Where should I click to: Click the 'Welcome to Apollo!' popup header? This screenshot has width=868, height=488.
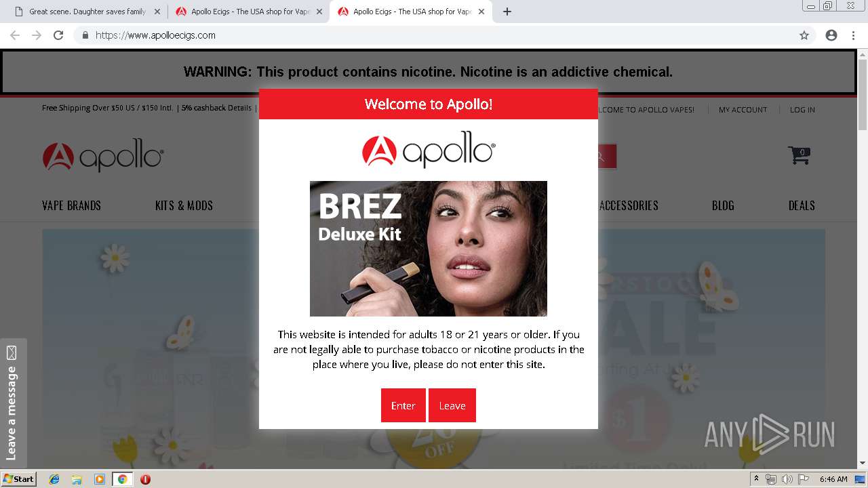click(x=429, y=104)
